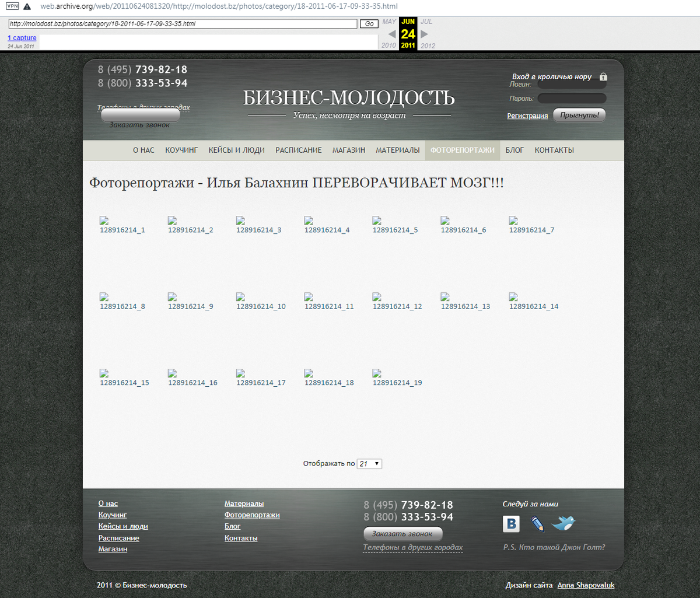Click footer Телефоны в других городах link
The height and width of the screenshot is (598, 700).
(413, 548)
